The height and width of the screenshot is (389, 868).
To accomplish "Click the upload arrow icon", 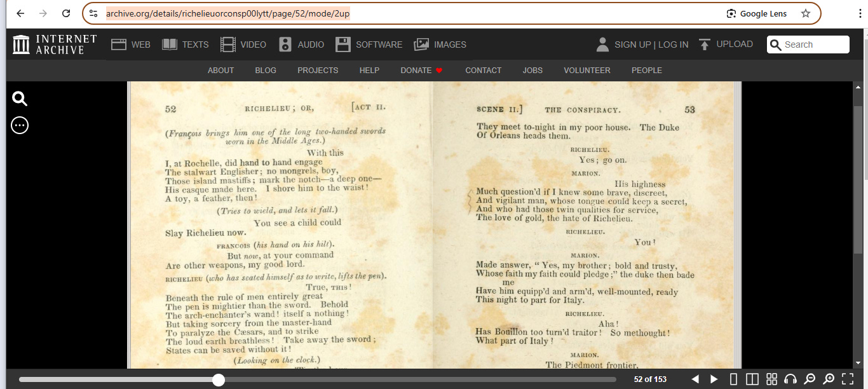I will pos(704,44).
